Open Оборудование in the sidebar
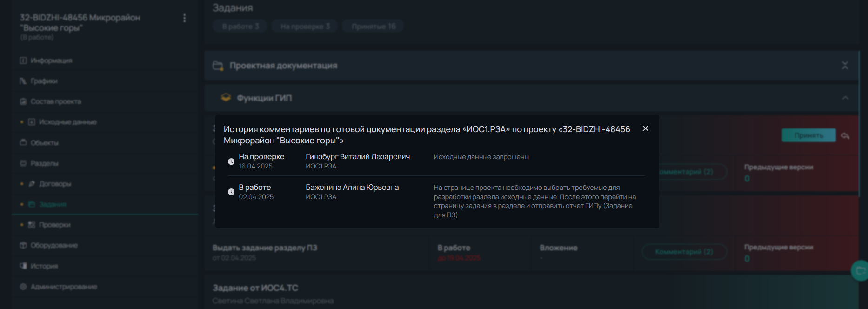The image size is (868, 309). 54,245
